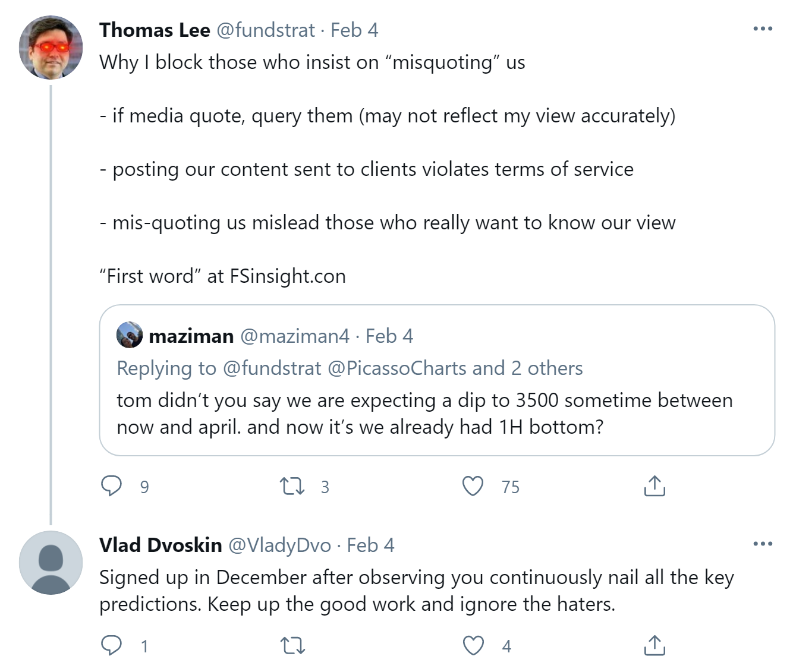The width and height of the screenshot is (793, 672).
Task: Share Thomas Lee's tweet
Action: 654,486
